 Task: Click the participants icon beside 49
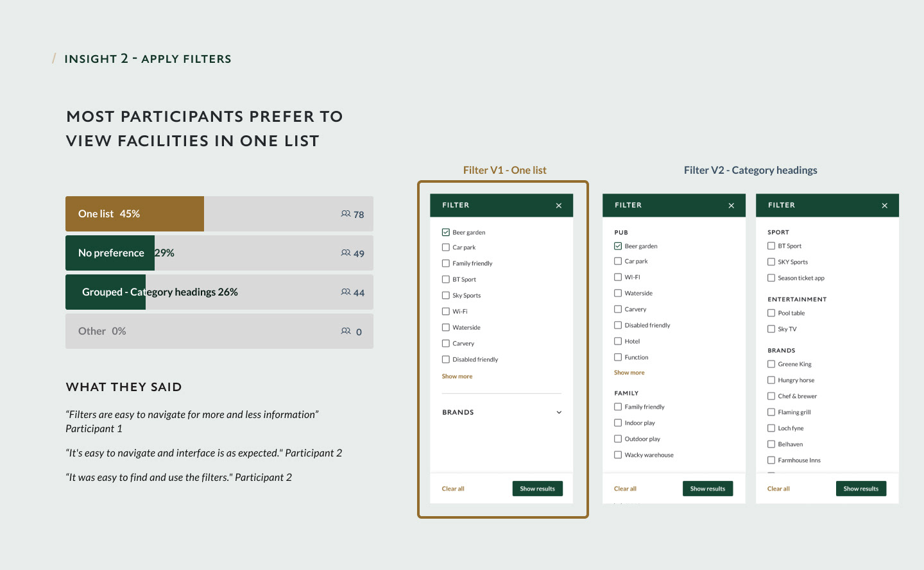346,253
